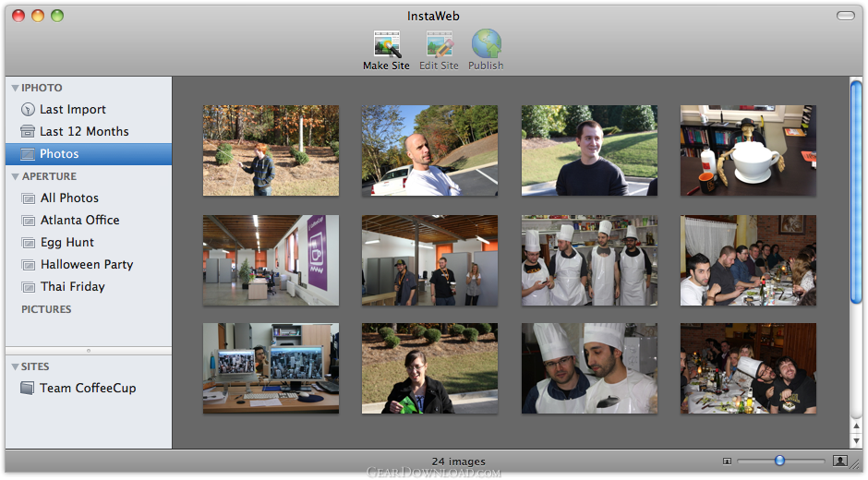Select Last 12 Months source
868x480 pixels.
point(89,132)
